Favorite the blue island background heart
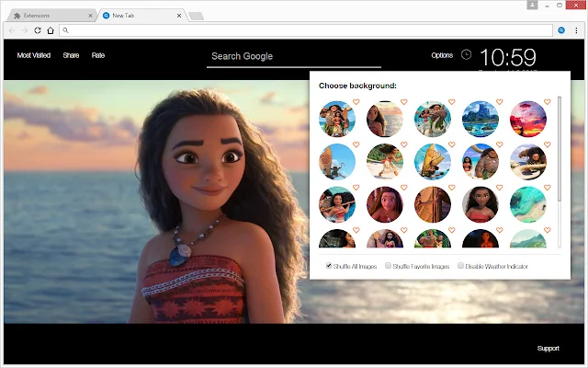Image resolution: width=588 pixels, height=368 pixels. [500, 102]
